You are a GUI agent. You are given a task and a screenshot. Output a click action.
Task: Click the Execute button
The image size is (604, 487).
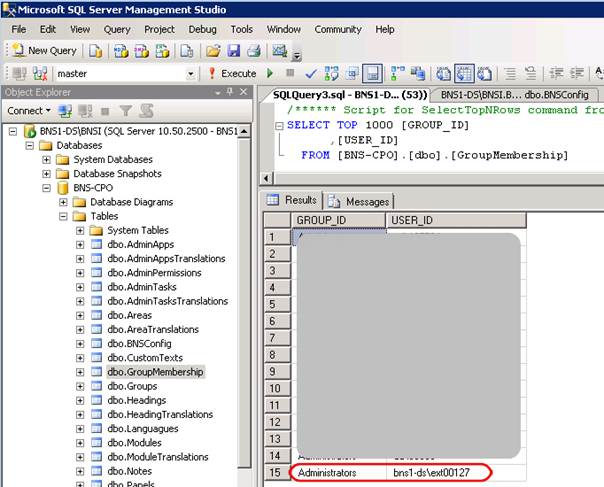(x=232, y=73)
